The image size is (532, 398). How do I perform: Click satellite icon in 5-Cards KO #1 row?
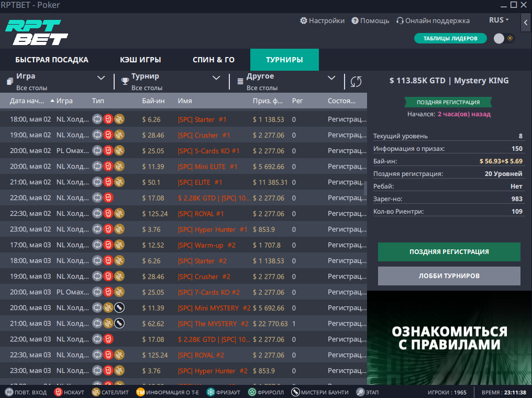[x=119, y=151]
